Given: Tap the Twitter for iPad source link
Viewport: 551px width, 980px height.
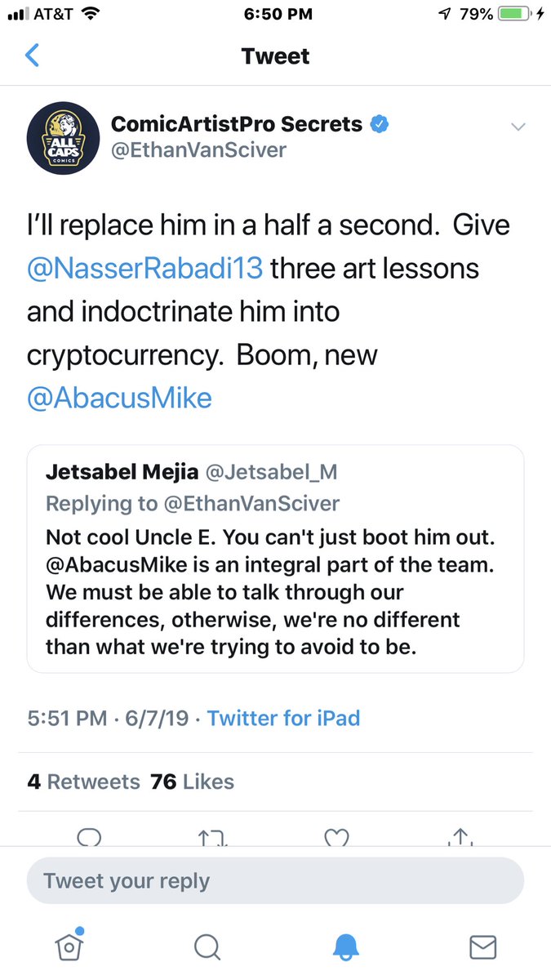Looking at the screenshot, I should click(283, 718).
